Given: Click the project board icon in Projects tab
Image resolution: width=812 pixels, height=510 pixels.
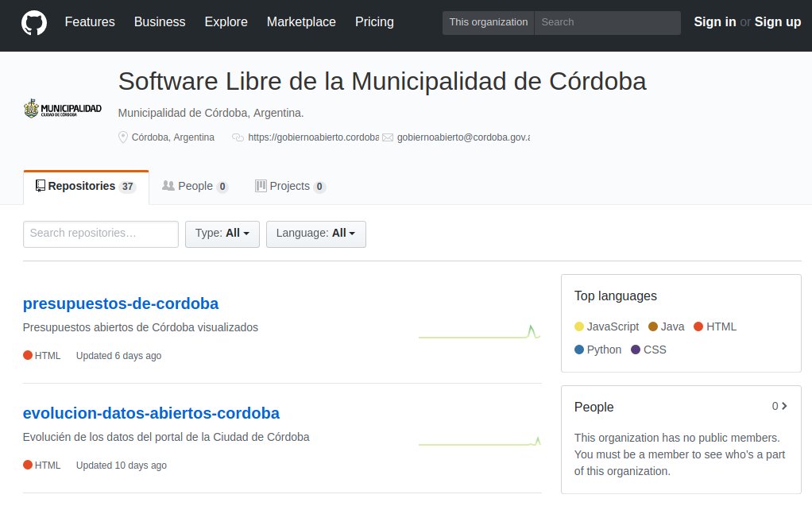Looking at the screenshot, I should (261, 186).
